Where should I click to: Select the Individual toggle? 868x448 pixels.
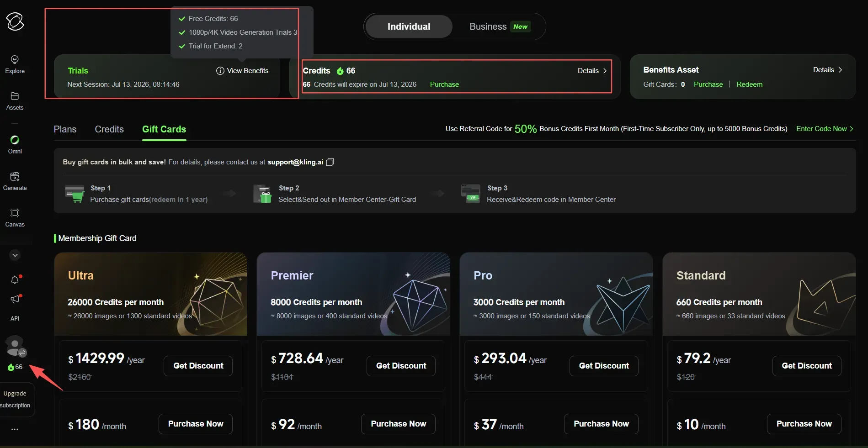click(x=409, y=26)
